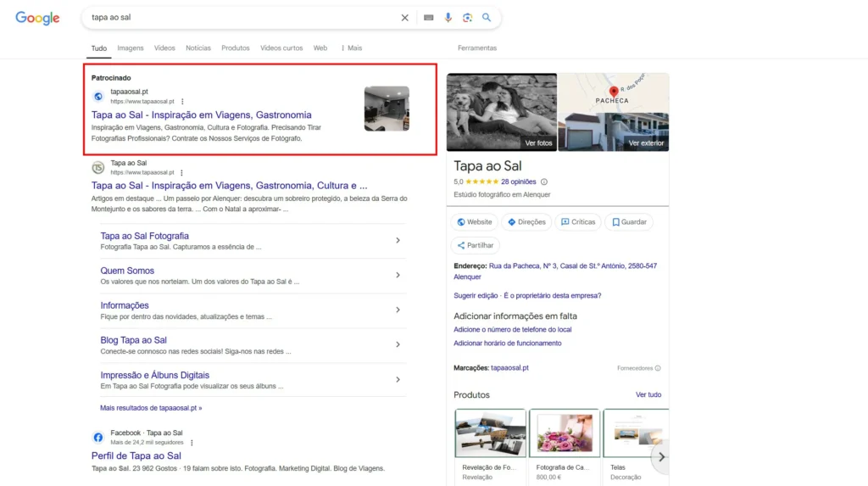The width and height of the screenshot is (868, 486).
Task: Click the Facebook favicon icon
Action: point(98,438)
